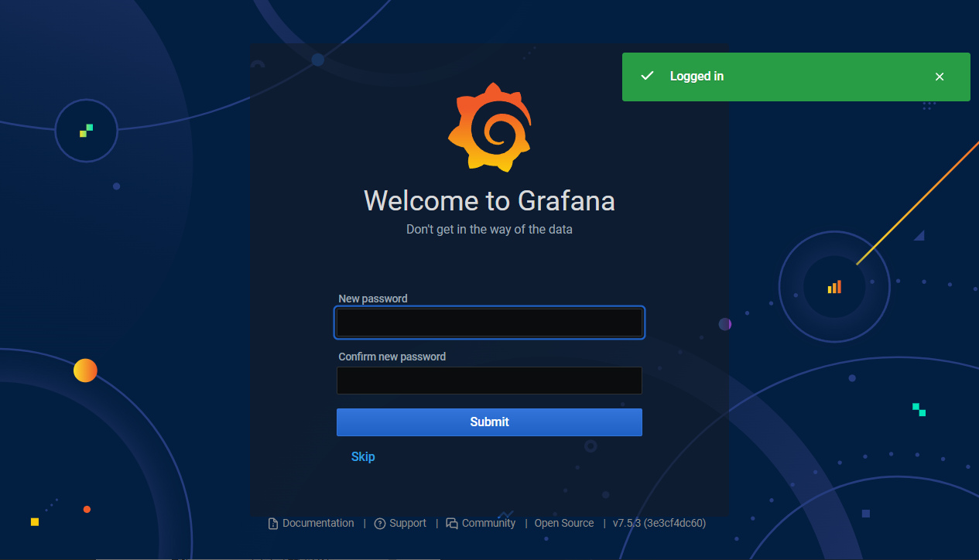
Task: Click the checkmark icon in the toast
Action: point(648,76)
